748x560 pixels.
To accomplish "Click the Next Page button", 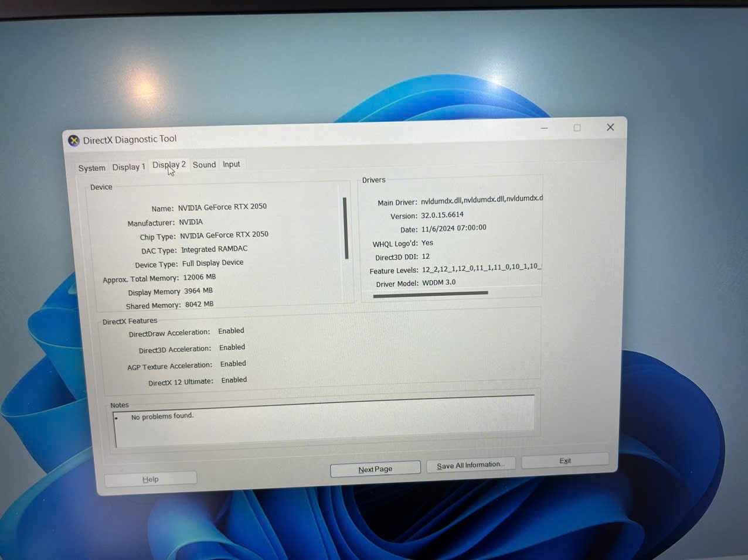I will (375, 469).
